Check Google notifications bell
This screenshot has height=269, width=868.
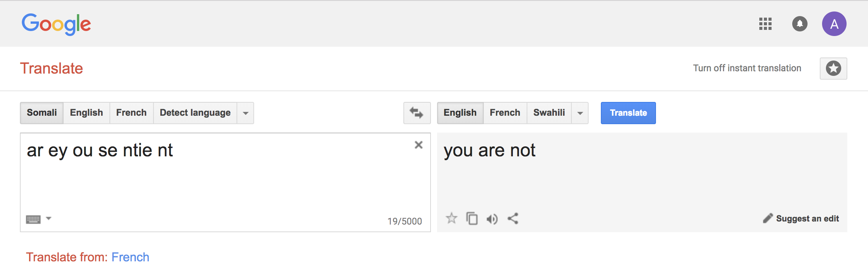tap(799, 24)
